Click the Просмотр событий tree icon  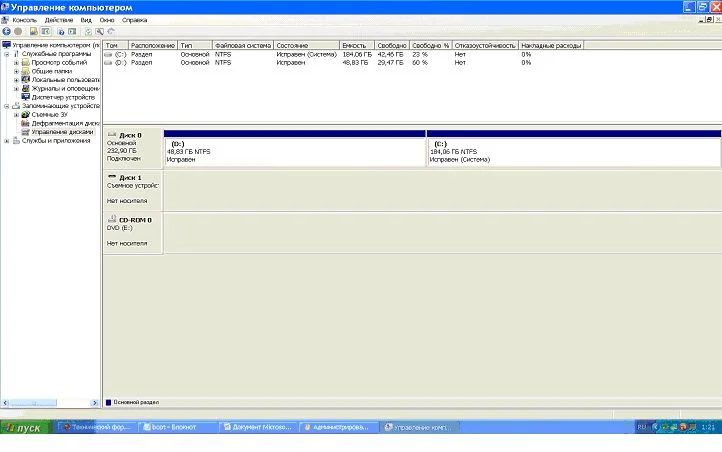26,62
